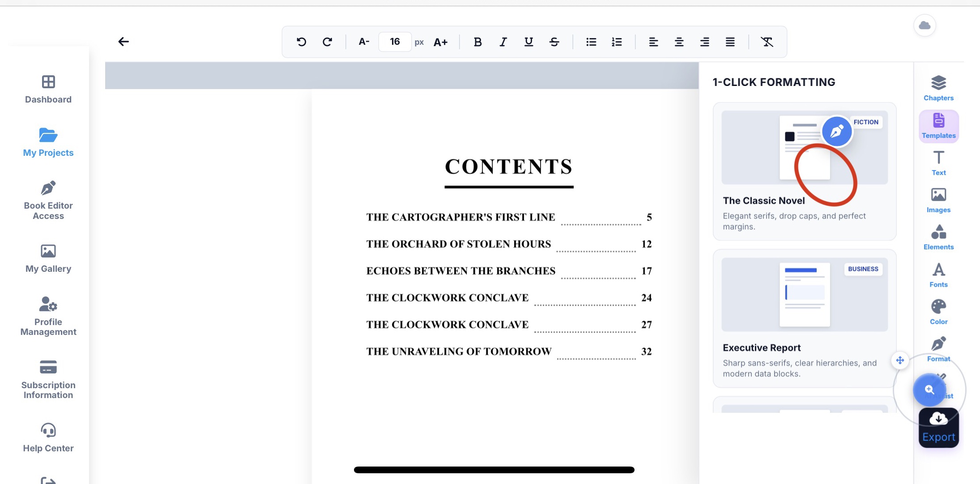The width and height of the screenshot is (980, 484).
Task: Click the back arrow button
Action: point(124,42)
